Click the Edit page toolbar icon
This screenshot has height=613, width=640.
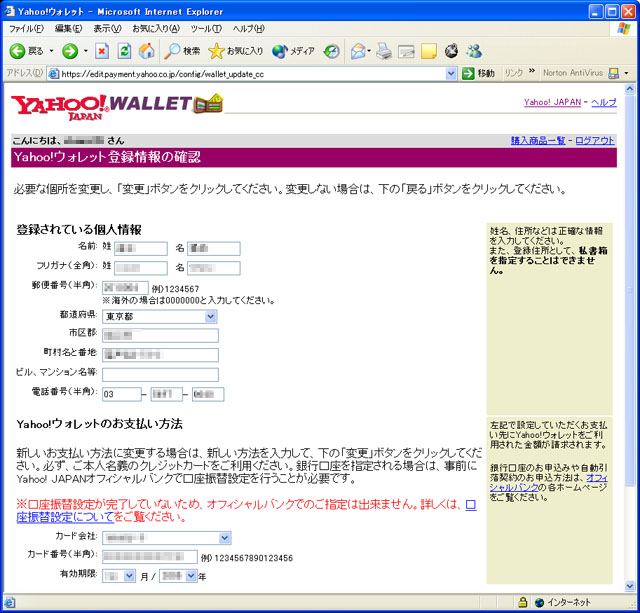coord(406,51)
